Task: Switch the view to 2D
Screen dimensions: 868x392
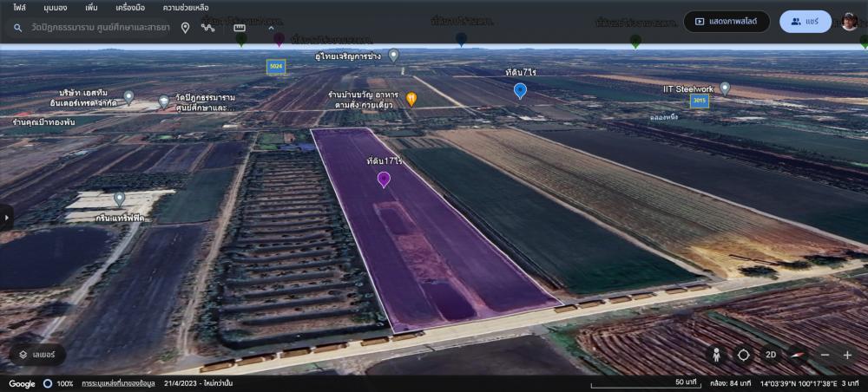Action: tap(770, 355)
